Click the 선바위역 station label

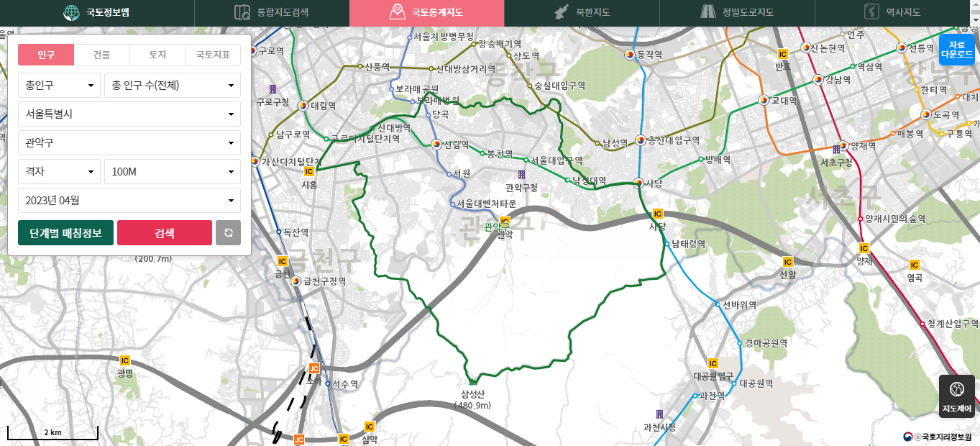[740, 305]
